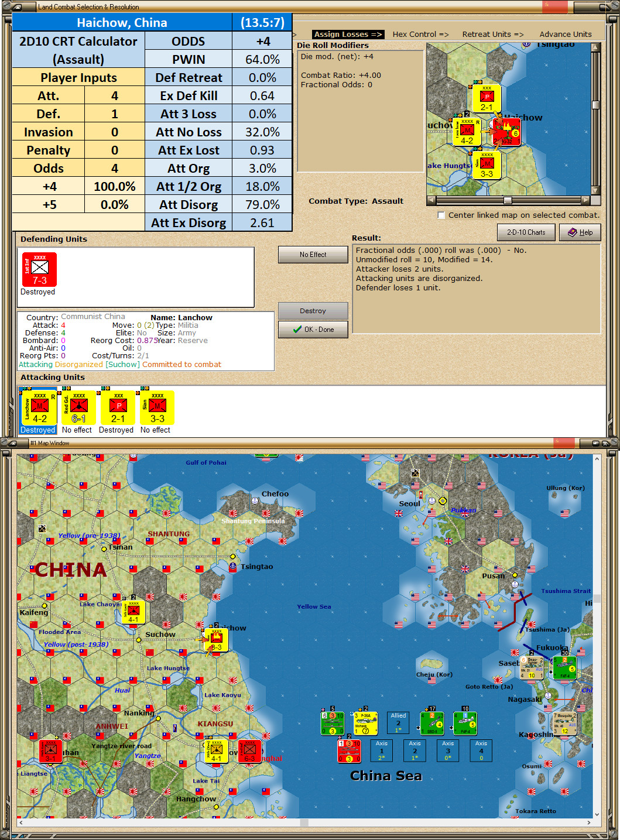Open the 2-D-10 Charts
The image size is (620, 840).
tap(526, 232)
